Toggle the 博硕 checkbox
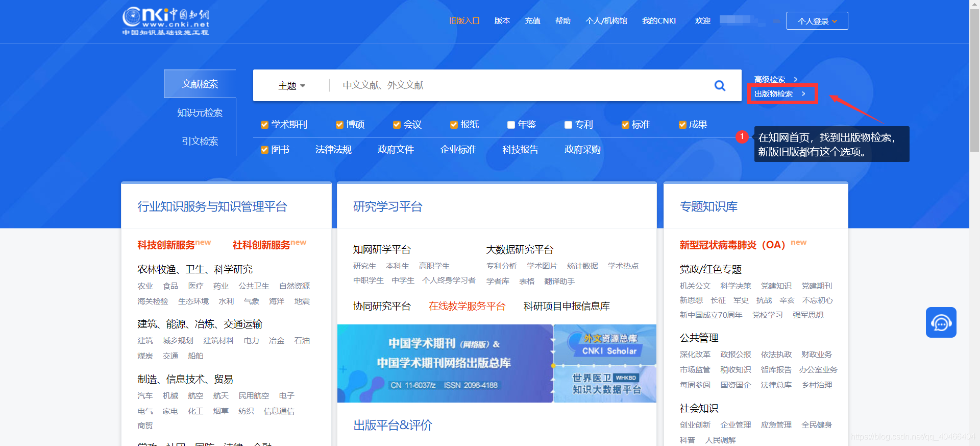Image resolution: width=980 pixels, height=446 pixels. pyautogui.click(x=339, y=125)
